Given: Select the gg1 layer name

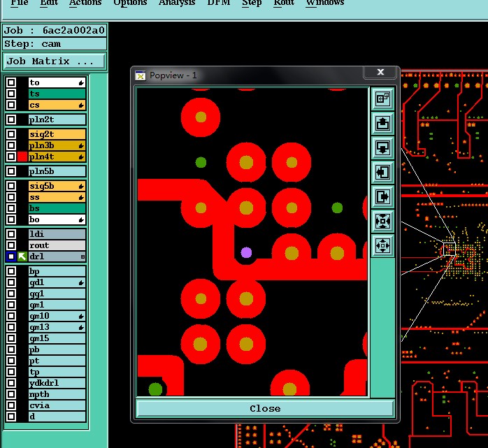Looking at the screenshot, I should click(x=57, y=294).
